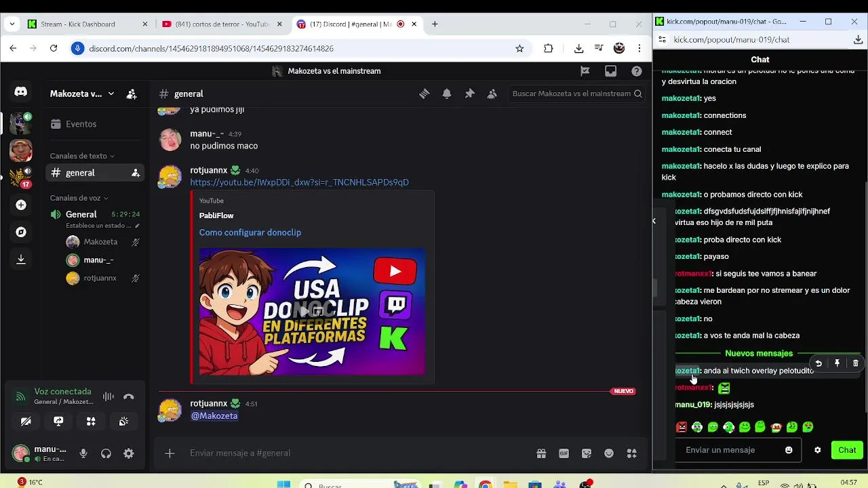This screenshot has height=488, width=868.
Task: Open the Chrome three-dot menu
Action: pyautogui.click(x=639, y=48)
